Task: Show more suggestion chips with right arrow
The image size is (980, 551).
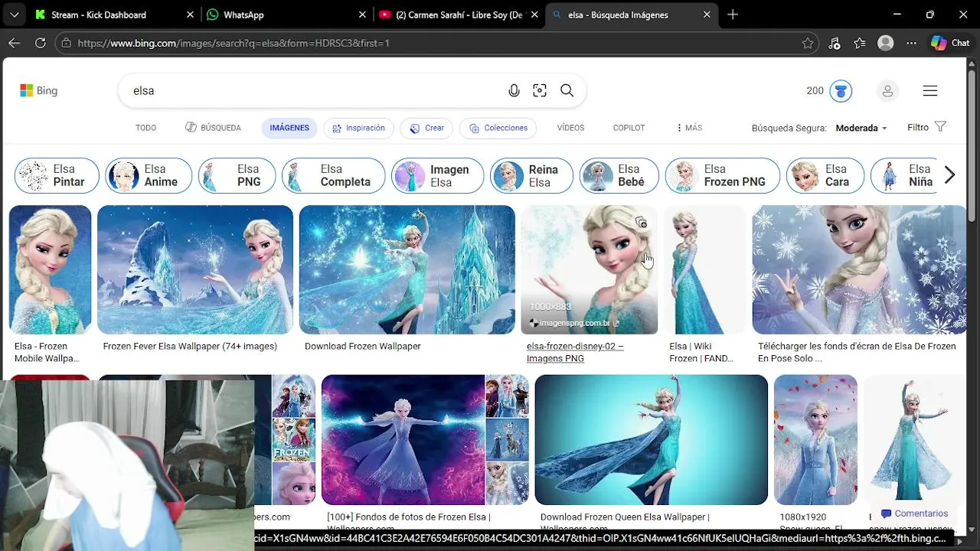Action: coord(949,175)
